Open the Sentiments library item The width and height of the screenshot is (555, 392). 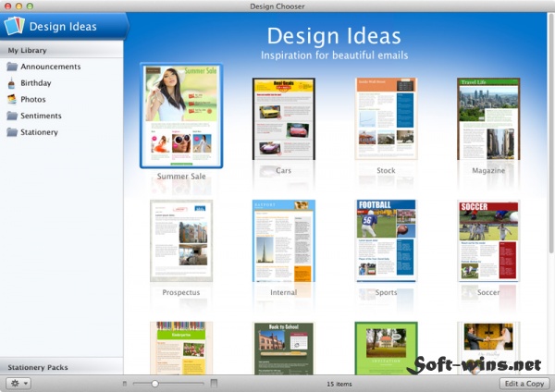62,116
